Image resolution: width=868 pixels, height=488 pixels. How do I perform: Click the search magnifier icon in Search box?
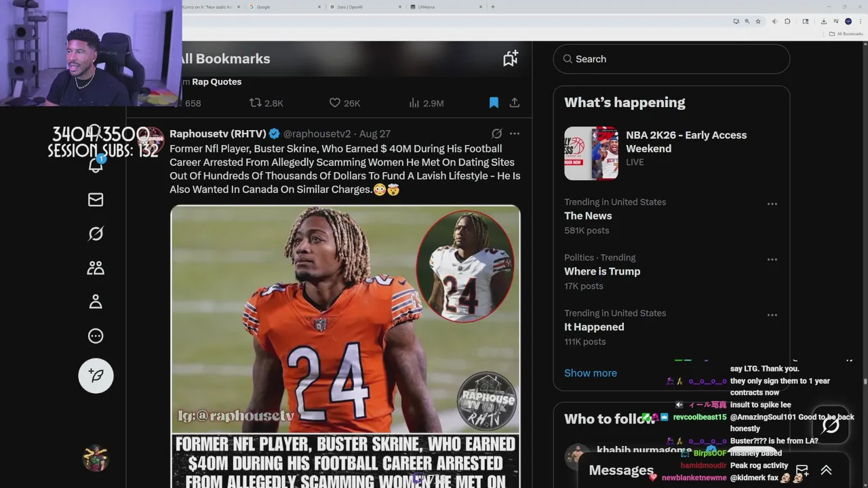click(568, 59)
